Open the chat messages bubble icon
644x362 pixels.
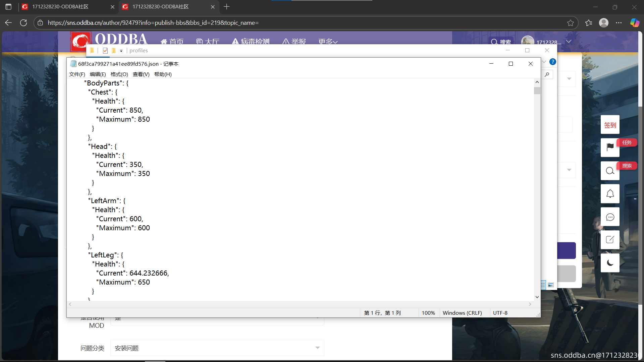610,217
